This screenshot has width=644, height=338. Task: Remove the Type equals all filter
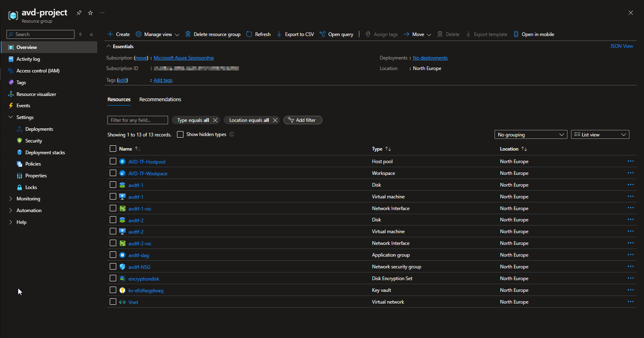(215, 120)
